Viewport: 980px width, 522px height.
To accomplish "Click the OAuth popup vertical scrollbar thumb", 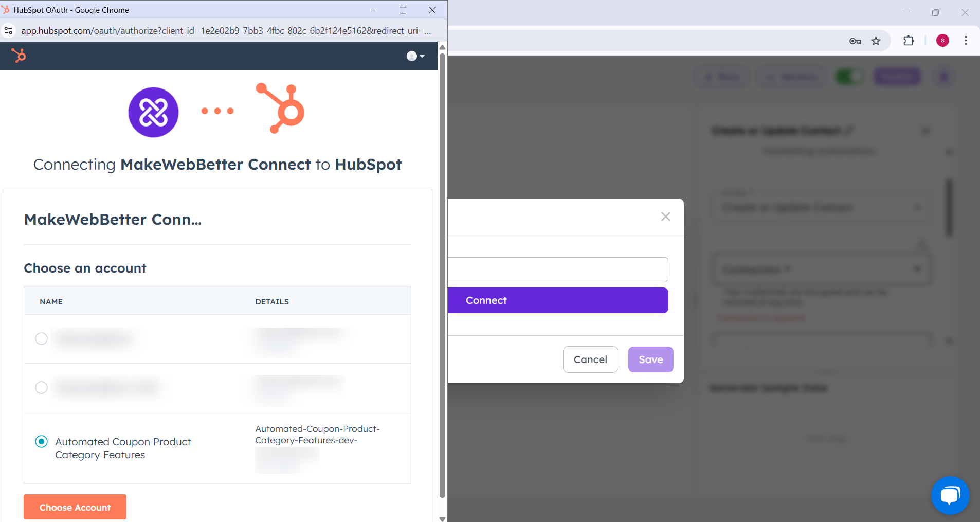I will (x=442, y=275).
